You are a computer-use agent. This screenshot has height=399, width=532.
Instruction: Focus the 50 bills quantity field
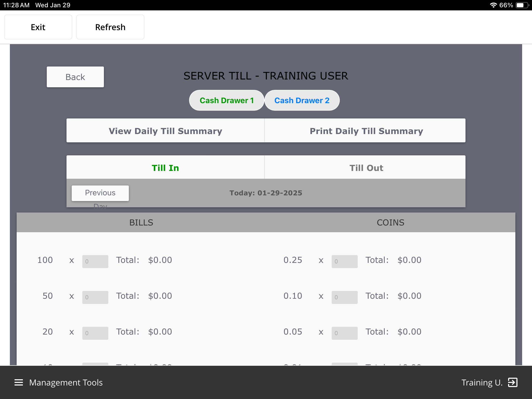95,297
